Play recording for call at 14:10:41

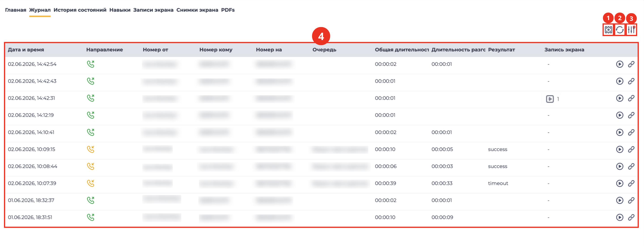click(x=619, y=132)
